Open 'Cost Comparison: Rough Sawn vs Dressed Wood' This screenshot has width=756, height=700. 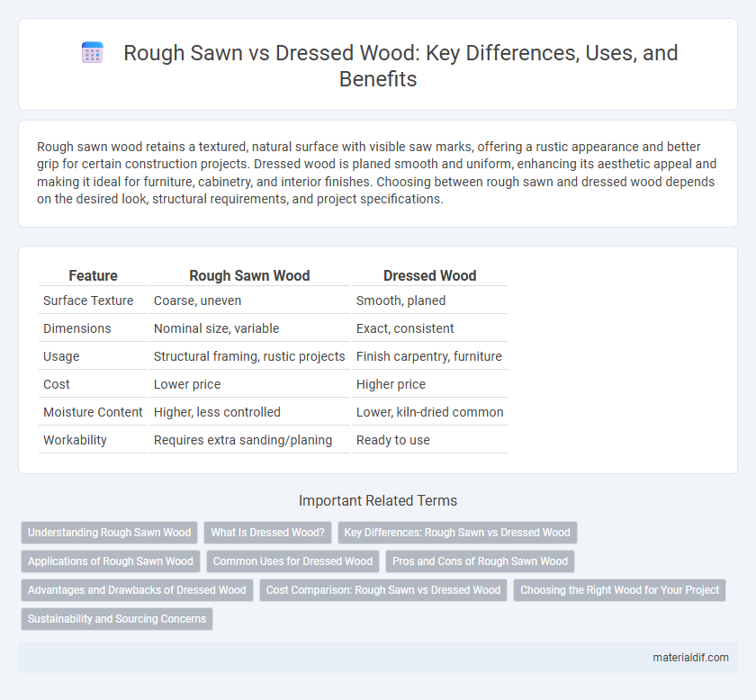(383, 590)
